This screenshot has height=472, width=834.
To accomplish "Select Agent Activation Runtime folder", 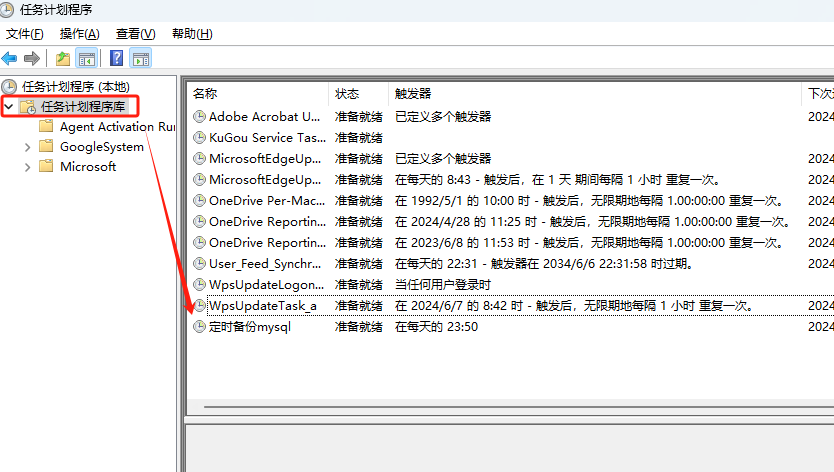I will tap(117, 127).
